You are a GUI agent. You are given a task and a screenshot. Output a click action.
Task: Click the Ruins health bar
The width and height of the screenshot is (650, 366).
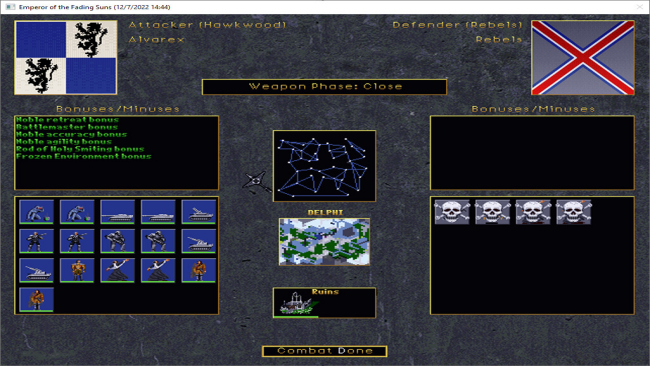(296, 317)
